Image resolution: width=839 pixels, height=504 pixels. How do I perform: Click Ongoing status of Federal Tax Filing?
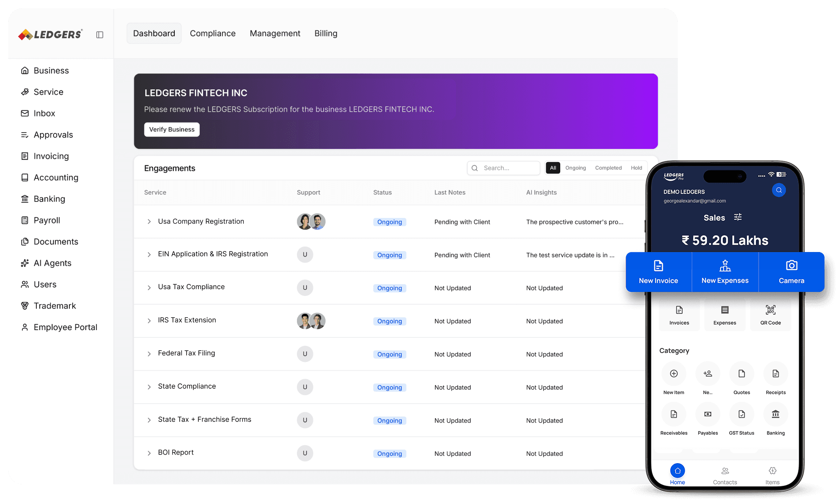(390, 354)
